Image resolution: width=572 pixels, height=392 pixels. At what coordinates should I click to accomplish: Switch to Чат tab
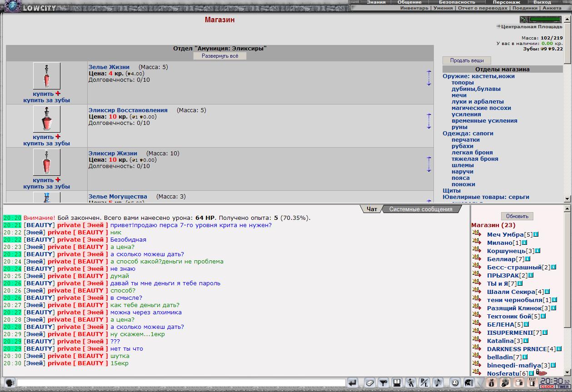372,209
